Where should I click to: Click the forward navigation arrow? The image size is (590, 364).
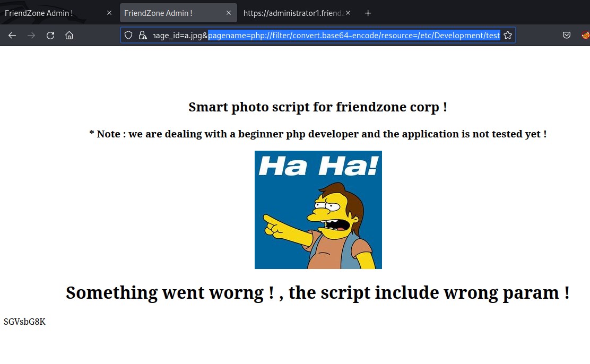pyautogui.click(x=31, y=36)
